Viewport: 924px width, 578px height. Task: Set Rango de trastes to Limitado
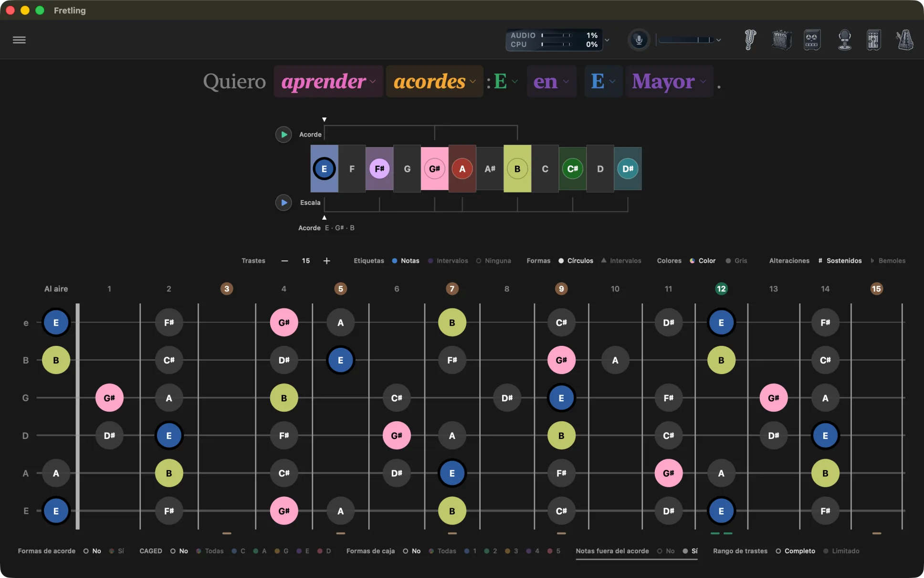[841, 551]
